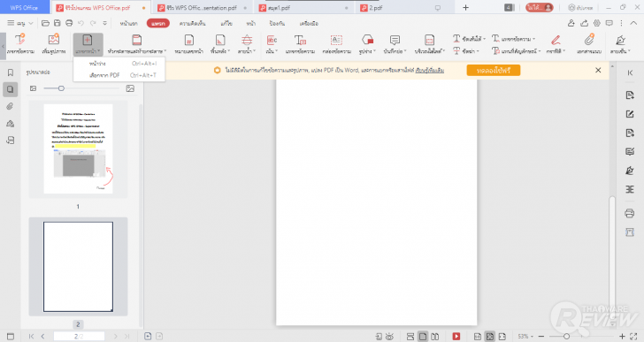Click the Highlight (abc) icon
644x342 pixels.
[272, 40]
